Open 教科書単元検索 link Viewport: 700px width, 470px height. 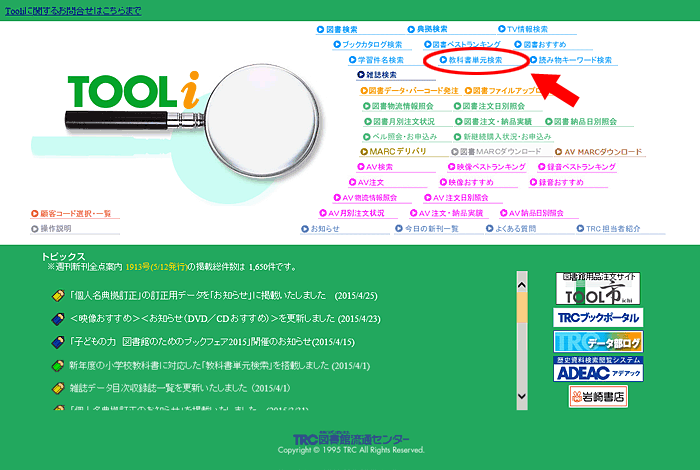(x=471, y=60)
